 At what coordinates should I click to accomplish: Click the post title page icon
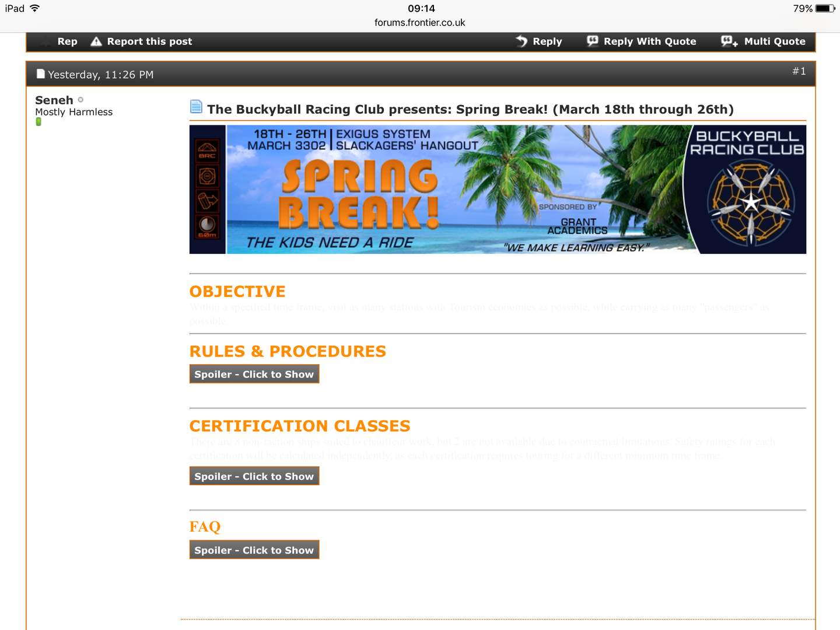(x=196, y=107)
